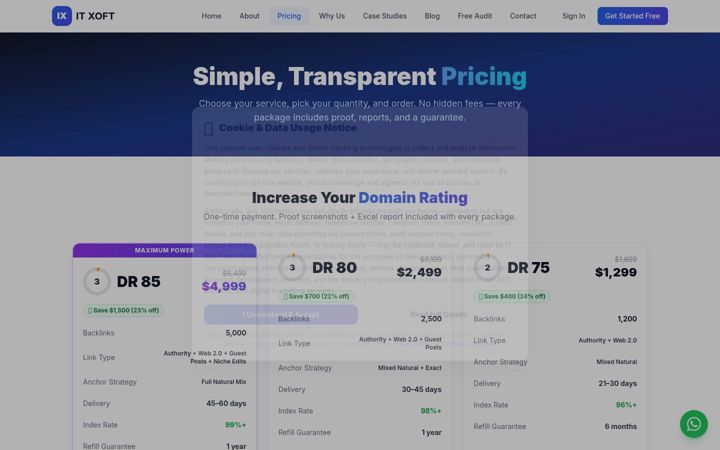Click the 98%+ index rate

point(431,411)
